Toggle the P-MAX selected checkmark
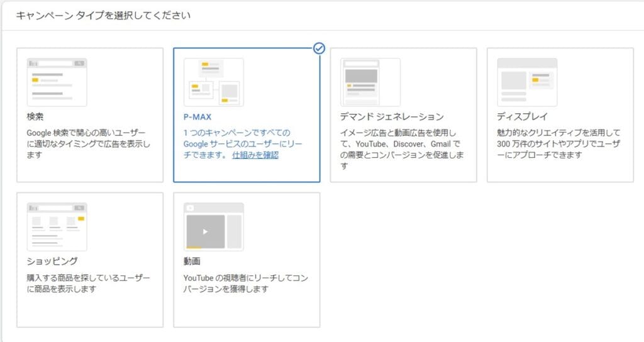644x342 pixels. tap(319, 48)
